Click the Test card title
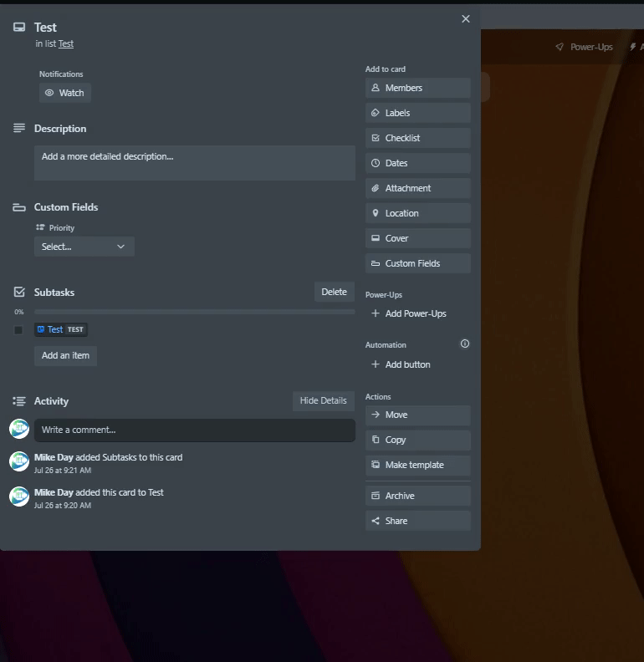 click(45, 28)
